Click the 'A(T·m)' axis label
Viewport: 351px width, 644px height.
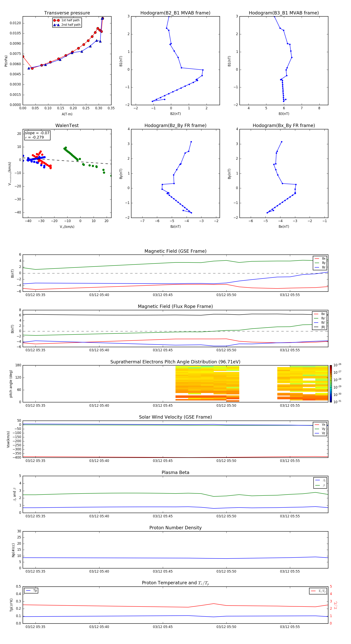[67, 114]
